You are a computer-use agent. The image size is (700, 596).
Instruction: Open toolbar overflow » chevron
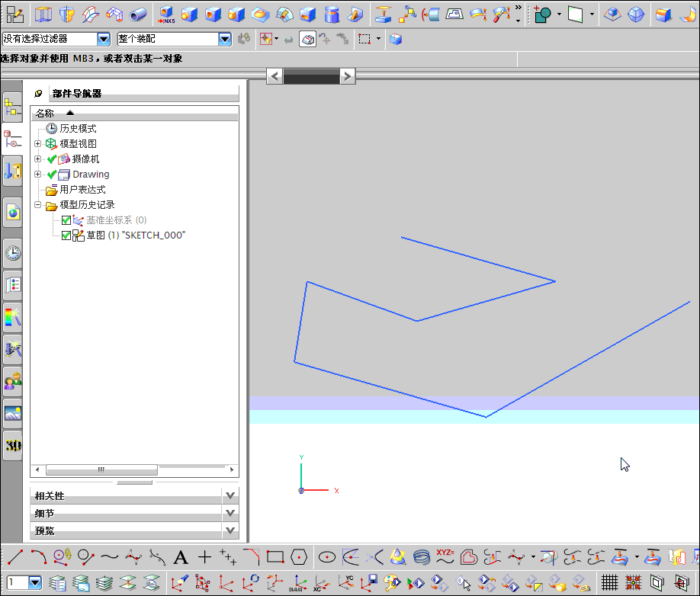click(x=518, y=8)
